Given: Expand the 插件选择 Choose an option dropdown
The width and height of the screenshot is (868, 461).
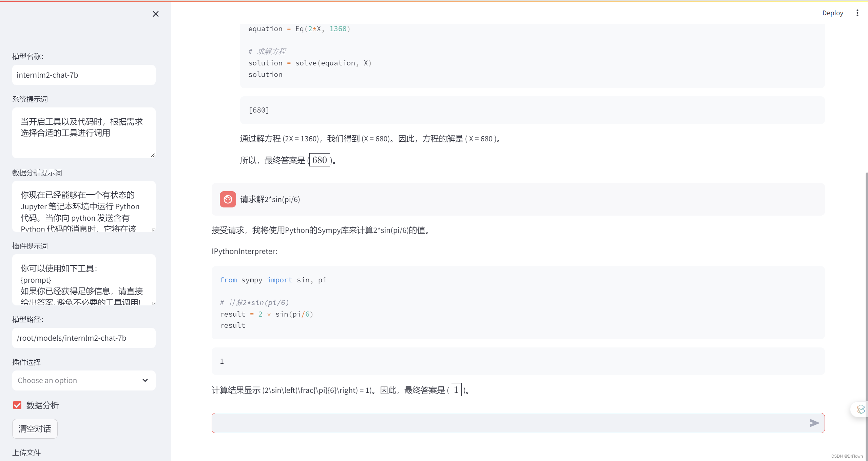Looking at the screenshot, I should coord(84,380).
